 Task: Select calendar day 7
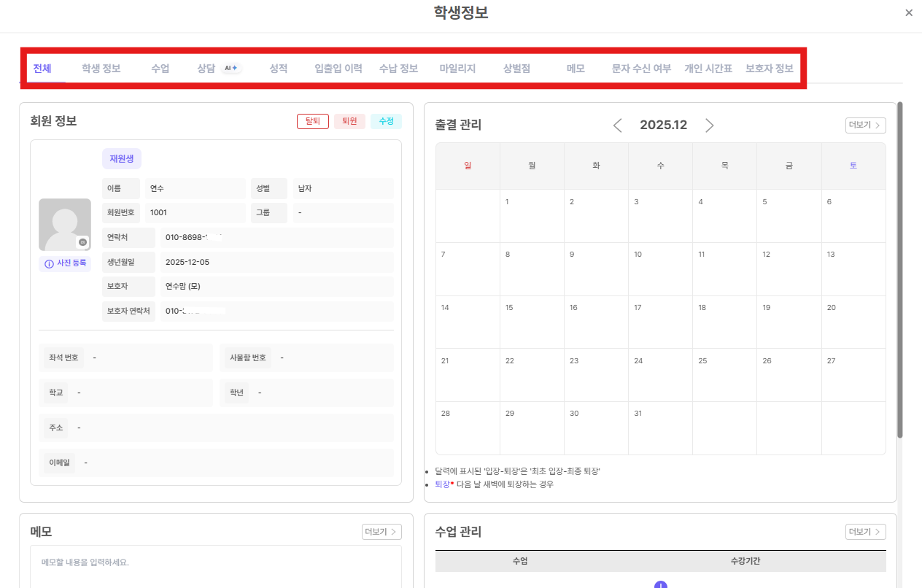468,269
